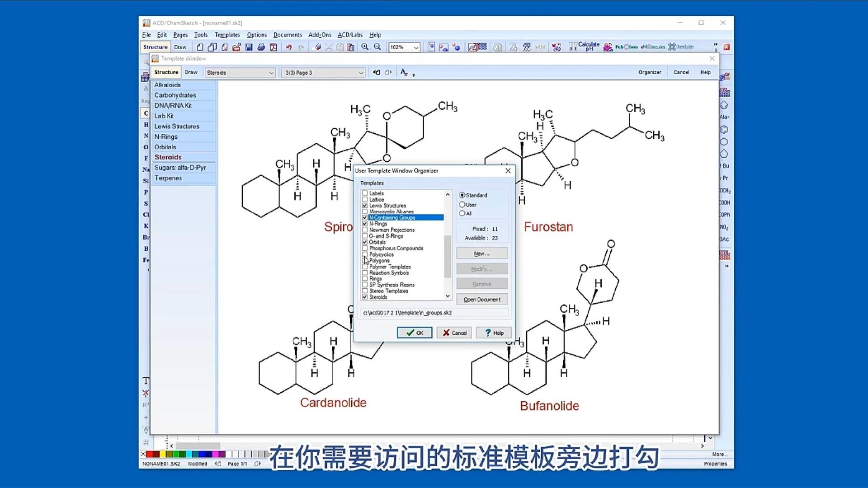This screenshot has height=488, width=868.
Task: Click the Zoom In magnifier icon
Action: [x=365, y=47]
